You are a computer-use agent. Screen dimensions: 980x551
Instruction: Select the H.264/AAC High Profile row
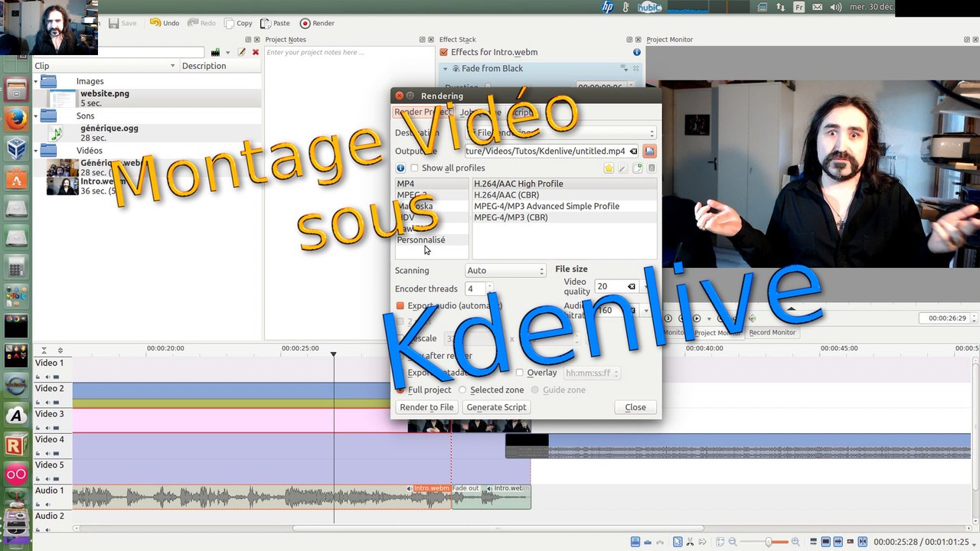[564, 184]
